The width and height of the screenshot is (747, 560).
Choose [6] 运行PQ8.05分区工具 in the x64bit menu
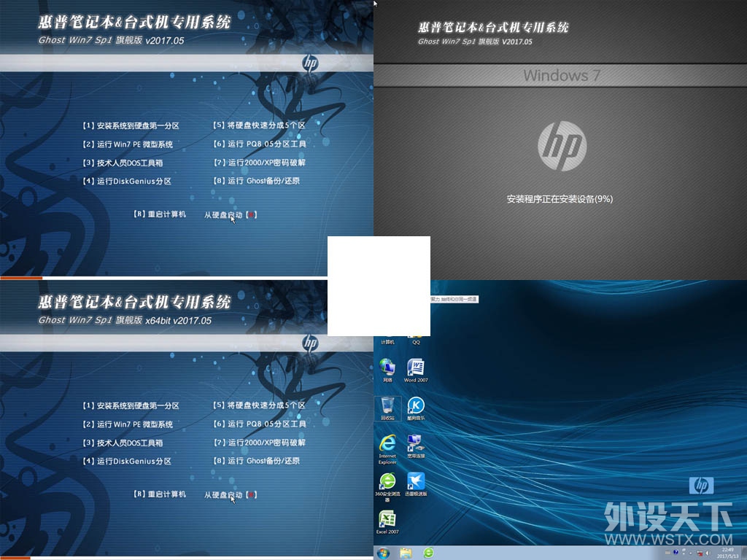[259, 424]
